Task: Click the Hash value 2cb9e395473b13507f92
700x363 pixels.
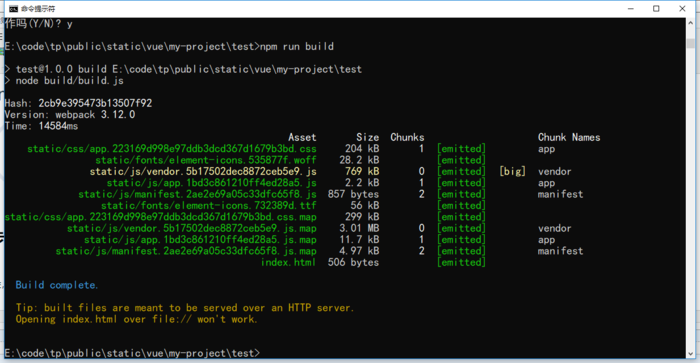Action: pos(95,103)
